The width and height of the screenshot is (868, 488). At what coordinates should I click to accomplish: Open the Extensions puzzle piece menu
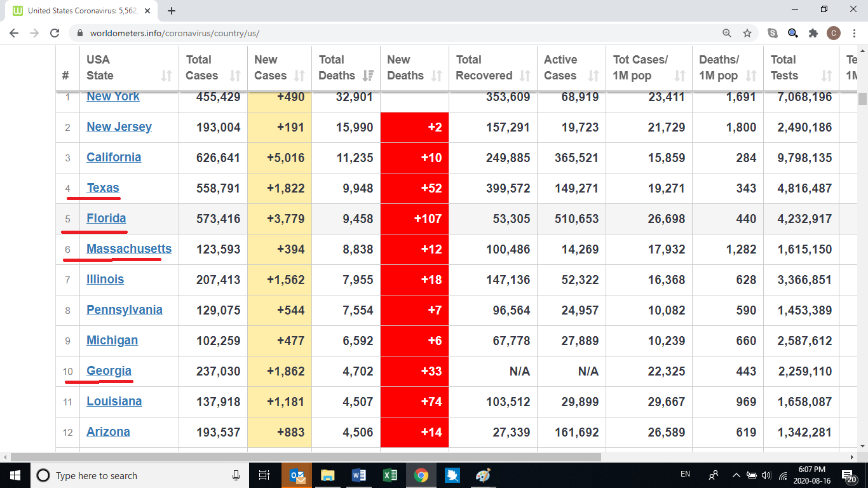coord(813,33)
